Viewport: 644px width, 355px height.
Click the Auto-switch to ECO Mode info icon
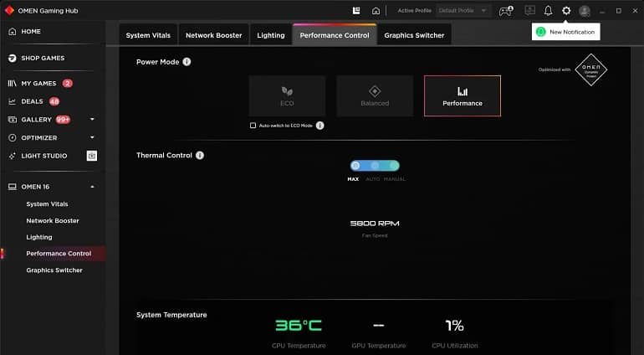320,126
